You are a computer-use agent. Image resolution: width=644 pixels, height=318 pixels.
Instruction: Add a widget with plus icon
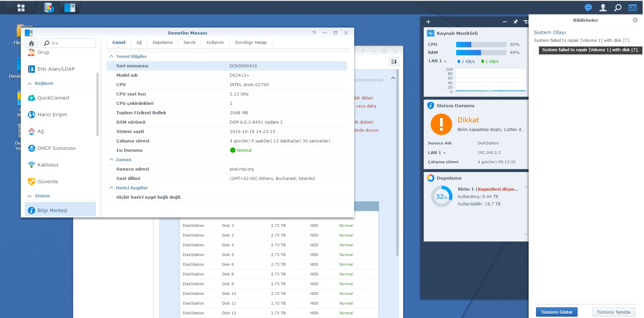click(428, 22)
